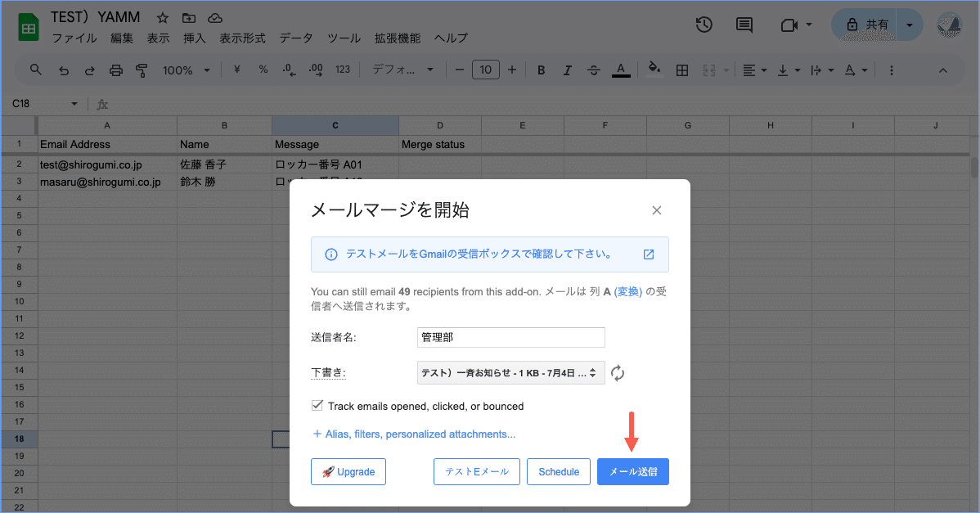
Task: Open text rotation dropdown
Action: [856, 70]
